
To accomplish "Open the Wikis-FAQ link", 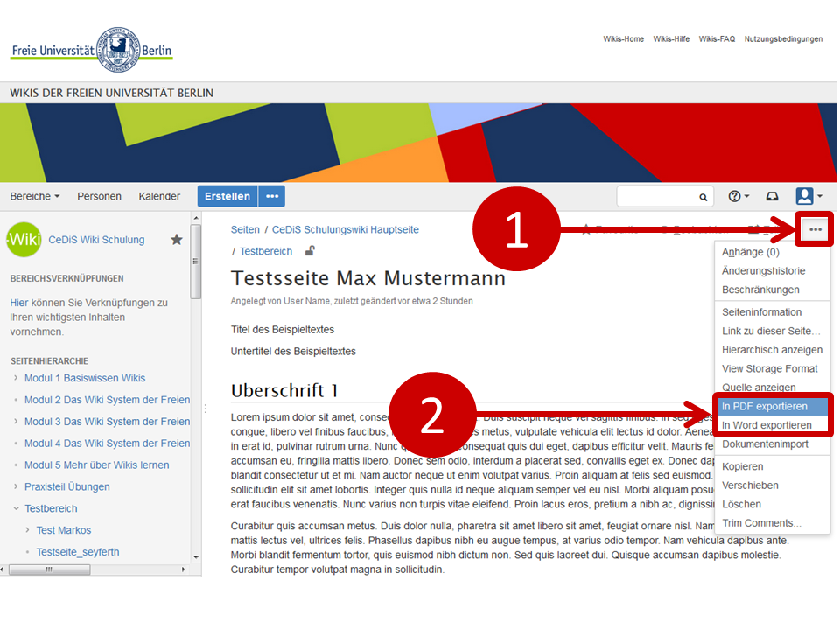I will click(717, 39).
